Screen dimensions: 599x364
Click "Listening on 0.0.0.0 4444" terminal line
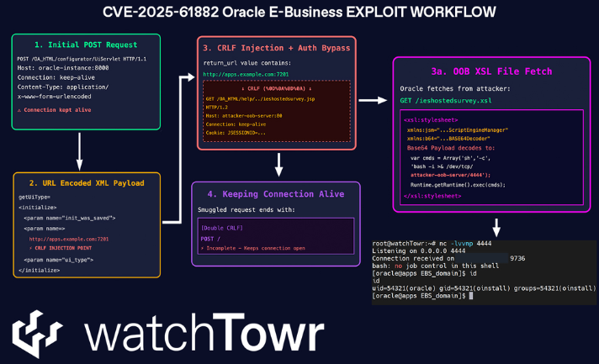[x=419, y=251]
